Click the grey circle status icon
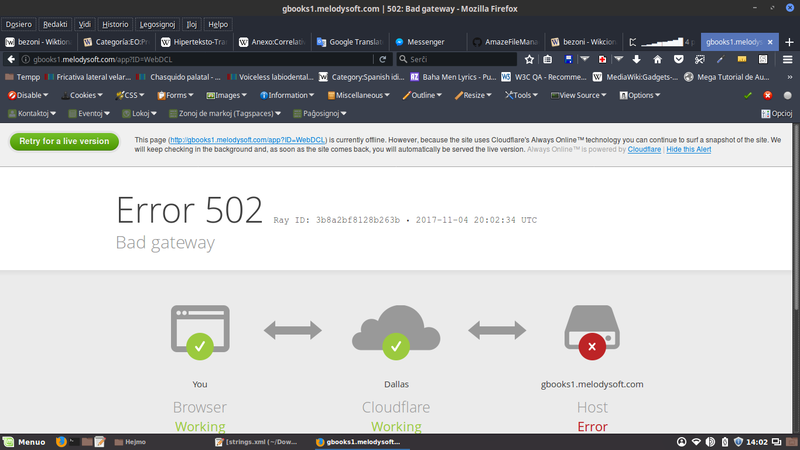This screenshot has height=450, width=800. (x=786, y=95)
